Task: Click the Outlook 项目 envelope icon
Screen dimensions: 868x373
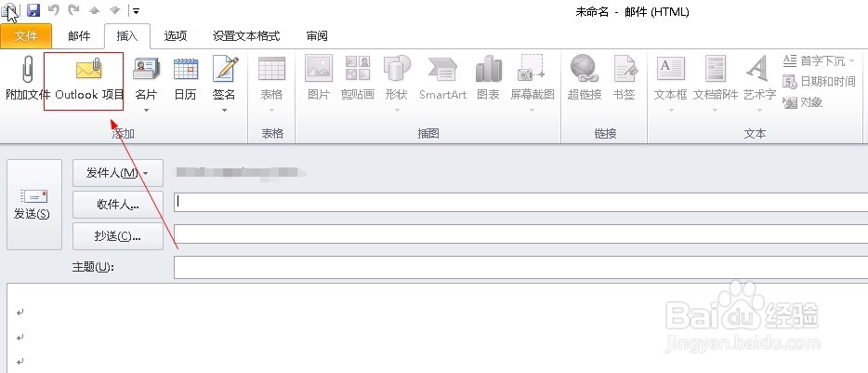Action: [x=89, y=68]
